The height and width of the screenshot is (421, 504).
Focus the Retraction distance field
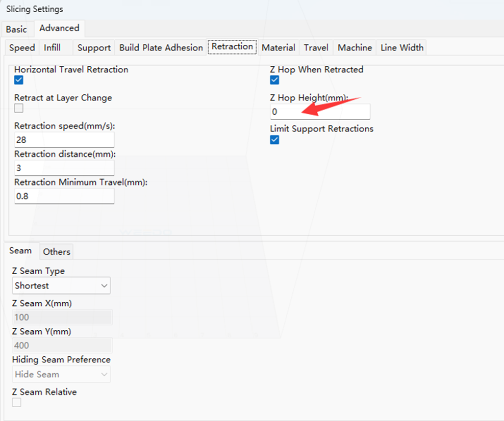[64, 168]
